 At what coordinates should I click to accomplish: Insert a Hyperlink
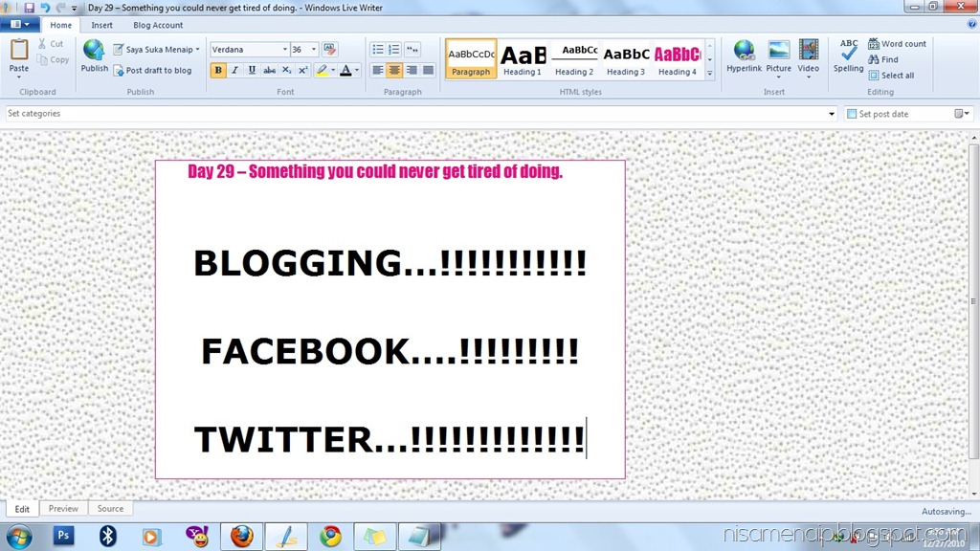pyautogui.click(x=744, y=56)
